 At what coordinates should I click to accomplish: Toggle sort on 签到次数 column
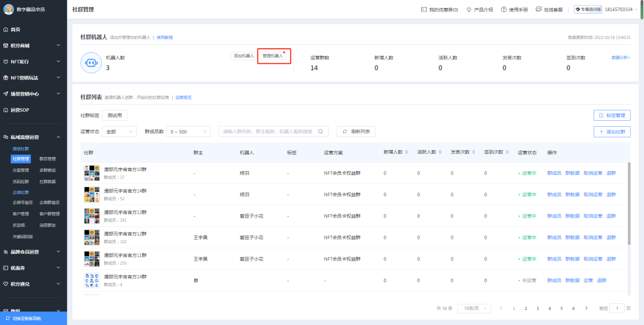pos(508,152)
